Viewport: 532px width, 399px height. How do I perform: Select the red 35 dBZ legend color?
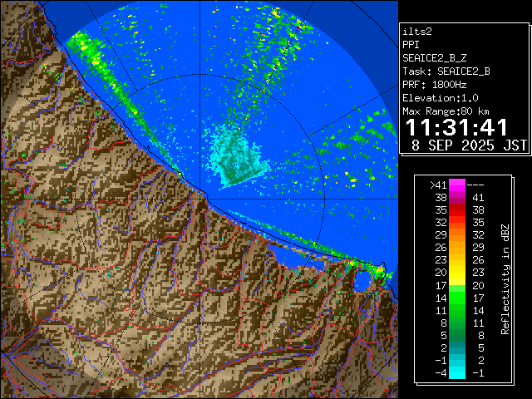click(x=457, y=210)
